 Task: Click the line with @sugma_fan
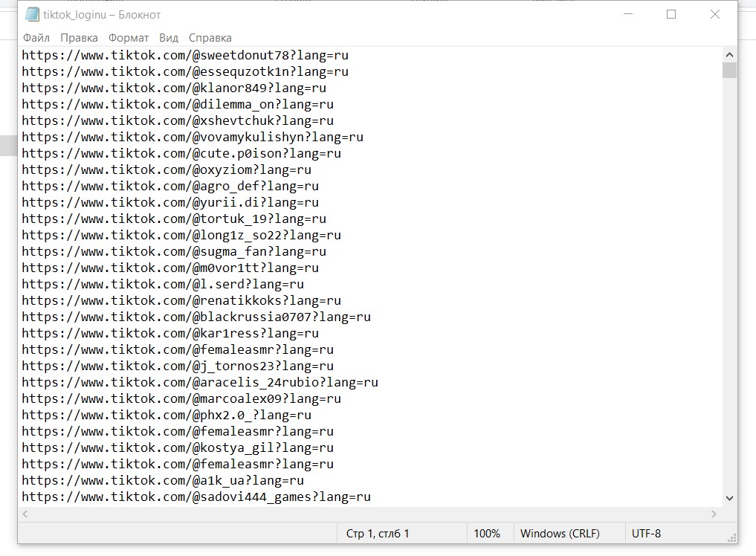(174, 252)
